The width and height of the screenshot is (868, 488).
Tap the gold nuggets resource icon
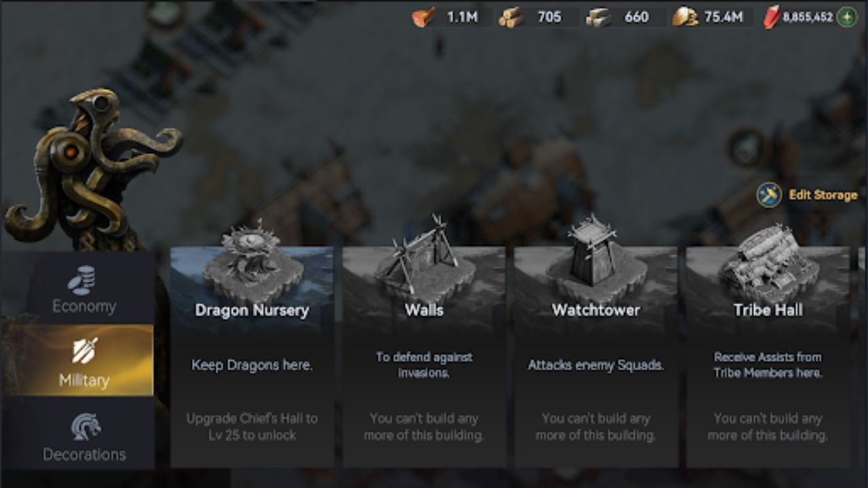pos(685,17)
